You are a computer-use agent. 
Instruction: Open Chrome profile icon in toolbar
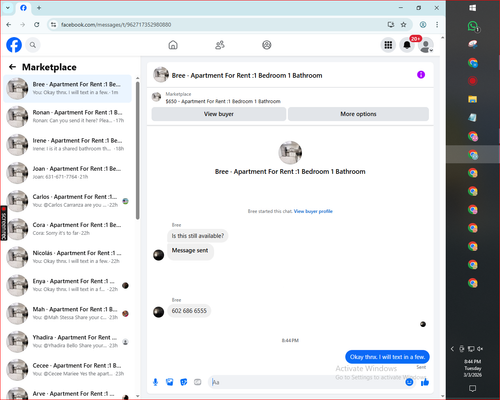tap(423, 24)
